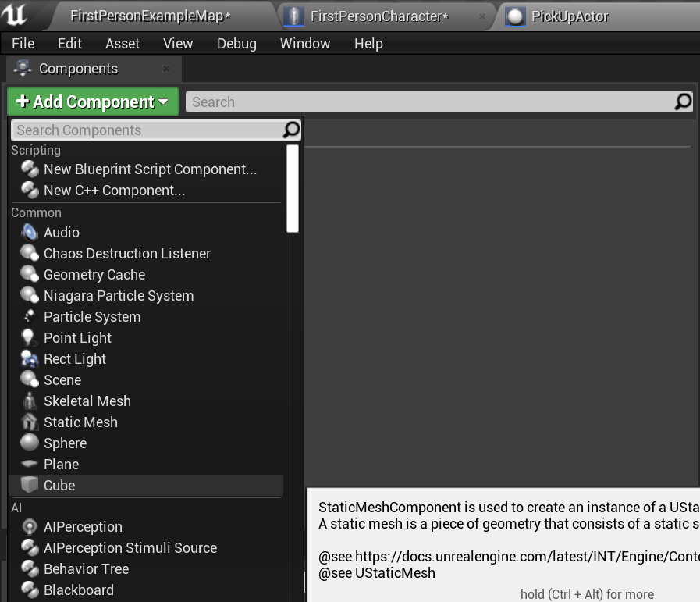Screen dimensions: 700x602
Task: Select Chaos Destruction Listener entry
Action: pyautogui.click(x=145, y=253)
